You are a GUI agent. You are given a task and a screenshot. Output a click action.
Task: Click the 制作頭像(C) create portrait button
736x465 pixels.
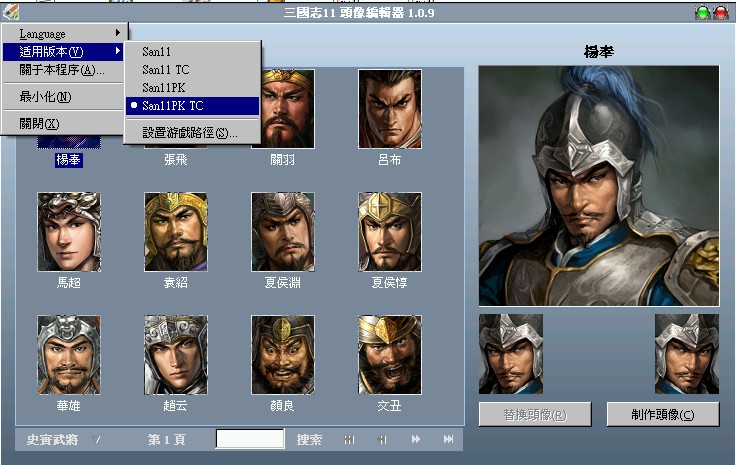pyautogui.click(x=663, y=414)
